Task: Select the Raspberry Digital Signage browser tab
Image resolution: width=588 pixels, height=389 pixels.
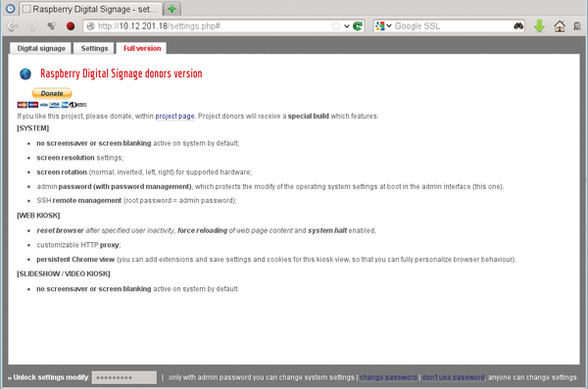Action: (91, 9)
